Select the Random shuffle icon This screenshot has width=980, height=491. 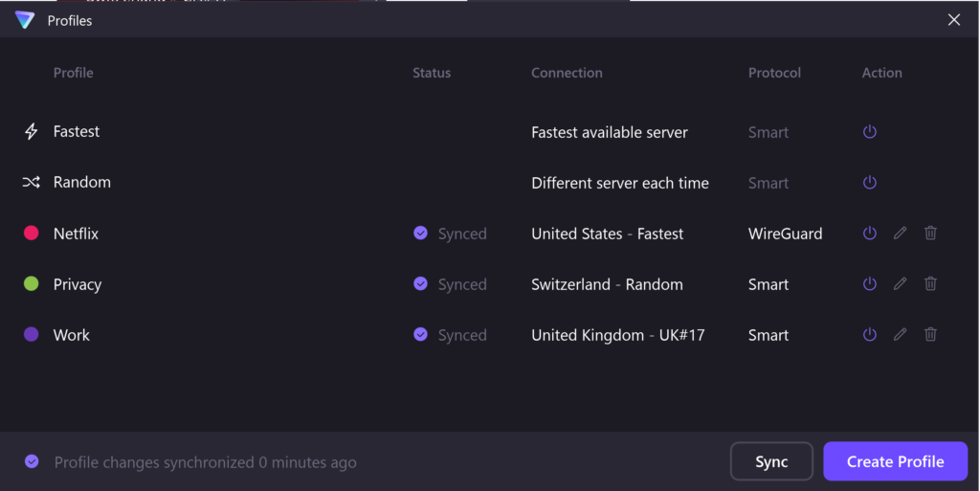pos(32,183)
